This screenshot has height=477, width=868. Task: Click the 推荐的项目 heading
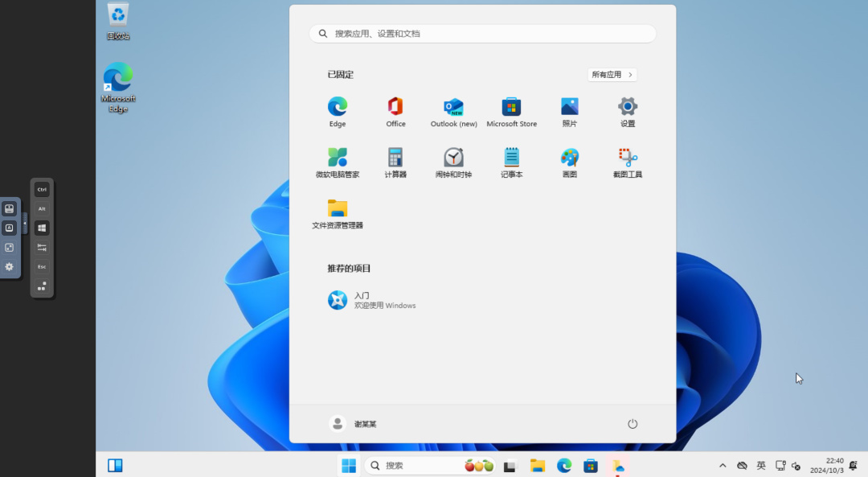point(349,269)
